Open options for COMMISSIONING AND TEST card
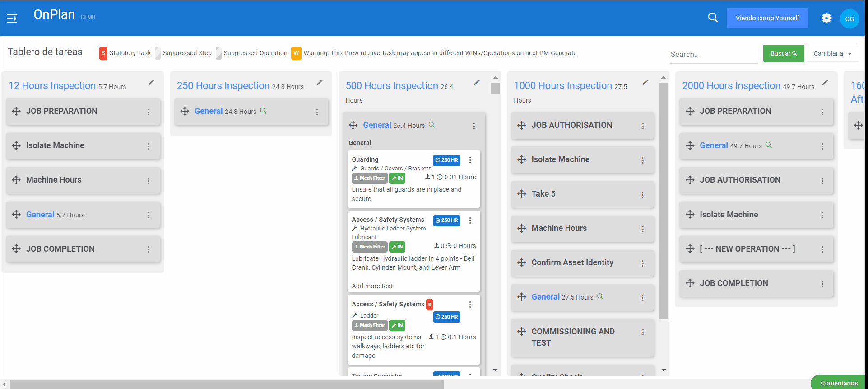 [x=642, y=332]
